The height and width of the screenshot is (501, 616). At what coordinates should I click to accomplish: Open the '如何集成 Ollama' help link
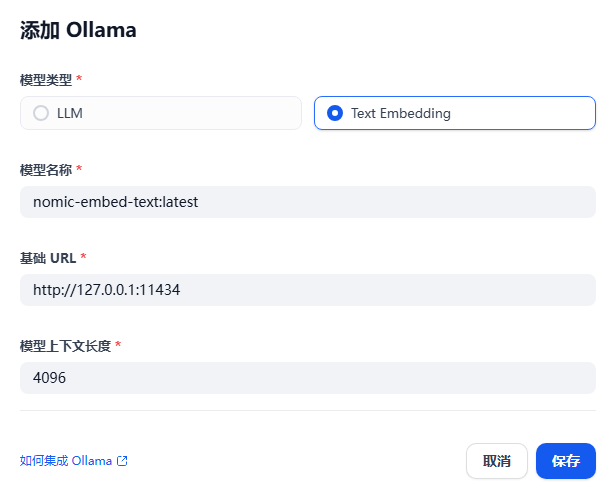click(66, 461)
